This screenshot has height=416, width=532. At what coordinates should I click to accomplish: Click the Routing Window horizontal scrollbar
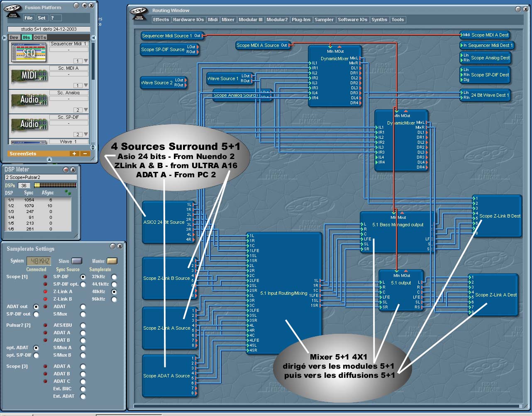(x=327, y=406)
